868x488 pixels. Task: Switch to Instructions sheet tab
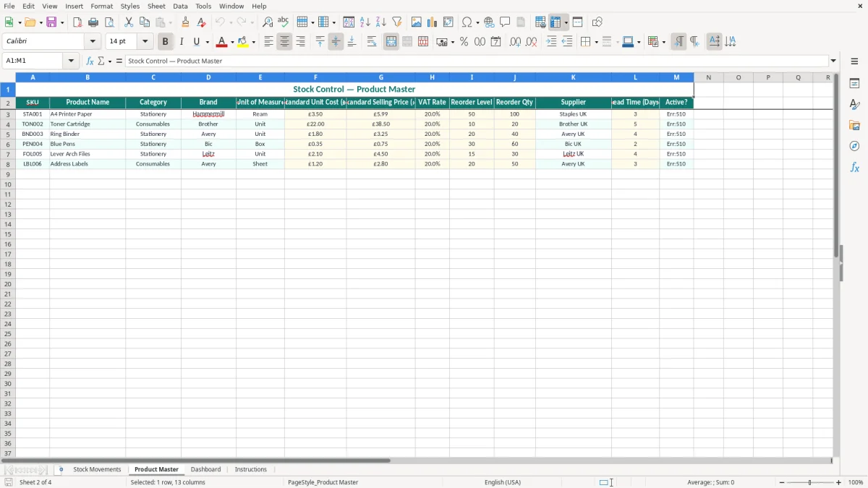pos(251,469)
